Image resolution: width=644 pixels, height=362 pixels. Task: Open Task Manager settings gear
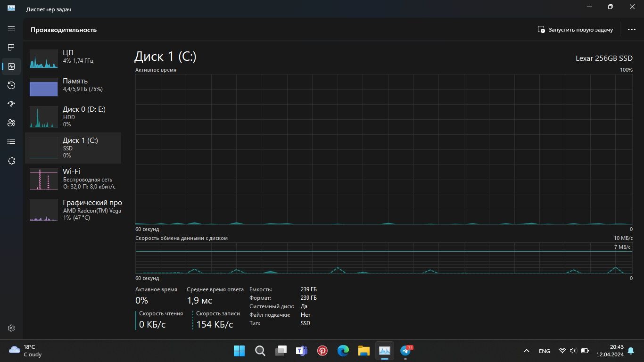11,328
